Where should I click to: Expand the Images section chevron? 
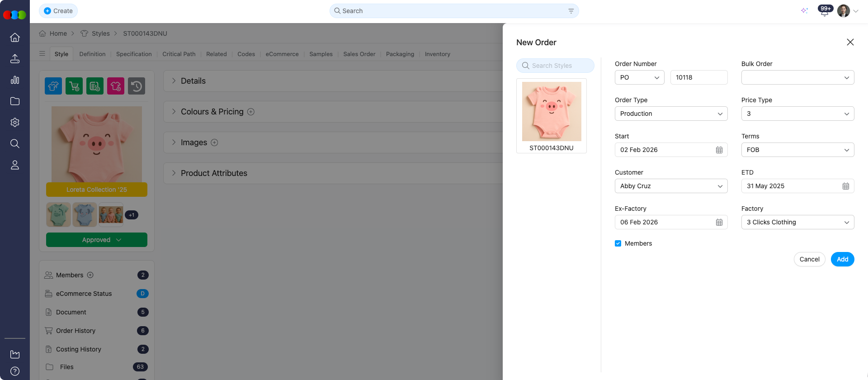coord(174,142)
